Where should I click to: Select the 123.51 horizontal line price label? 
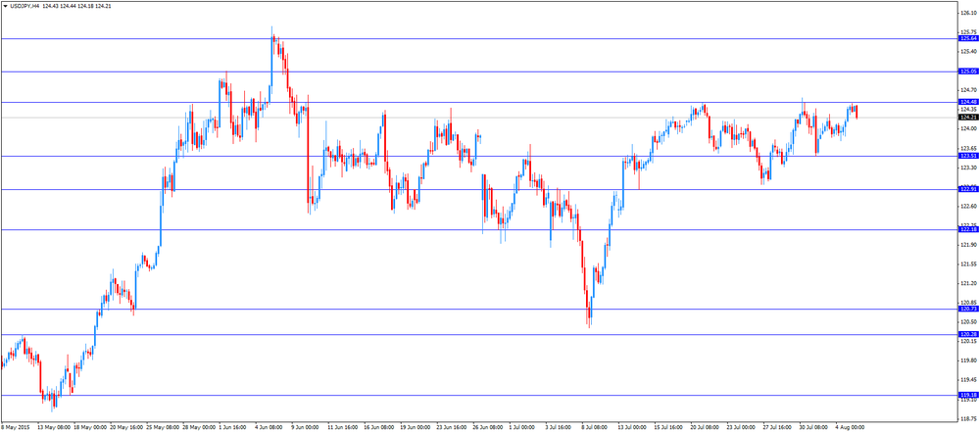click(x=967, y=156)
